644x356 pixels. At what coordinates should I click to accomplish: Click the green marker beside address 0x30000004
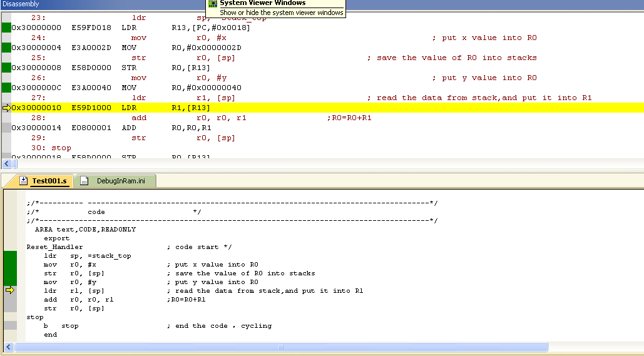tap(6, 48)
